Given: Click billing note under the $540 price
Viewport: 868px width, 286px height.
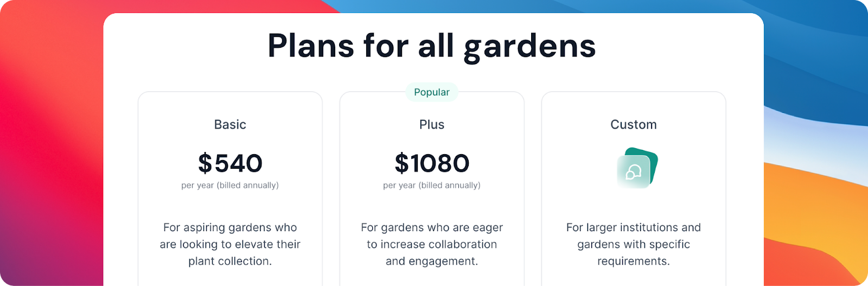Looking at the screenshot, I should coord(230,186).
